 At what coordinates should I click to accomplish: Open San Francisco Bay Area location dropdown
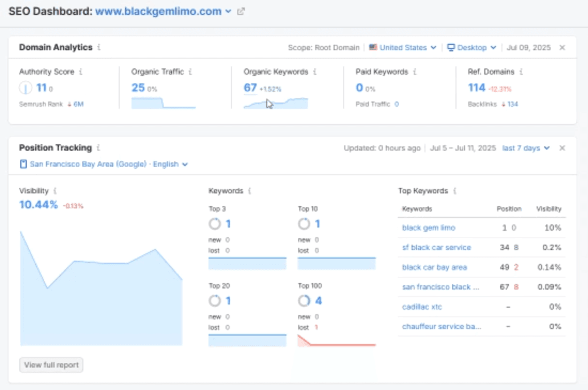[104, 165]
